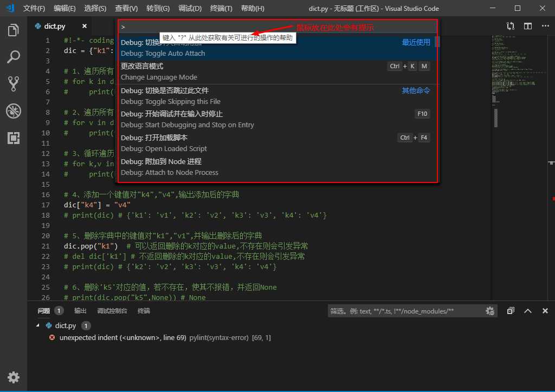Click the VS Code logo icon
This screenshot has width=555, height=392.
(x=10, y=8)
